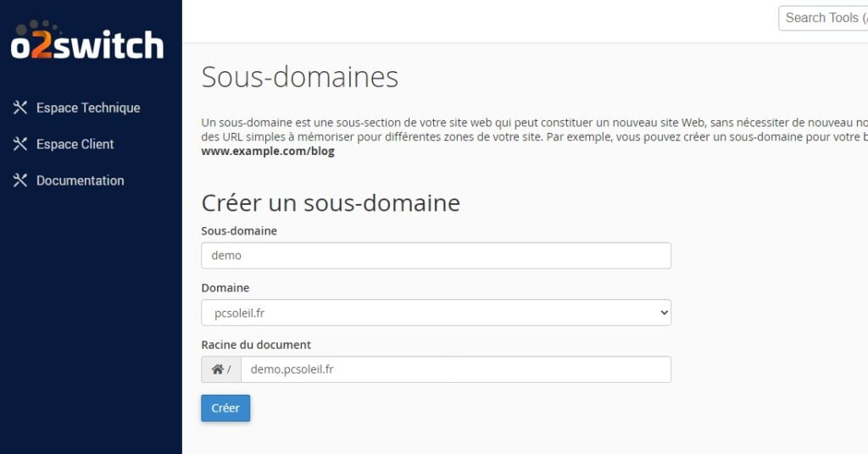Click the www.example.com/blog bold text

coord(268,151)
